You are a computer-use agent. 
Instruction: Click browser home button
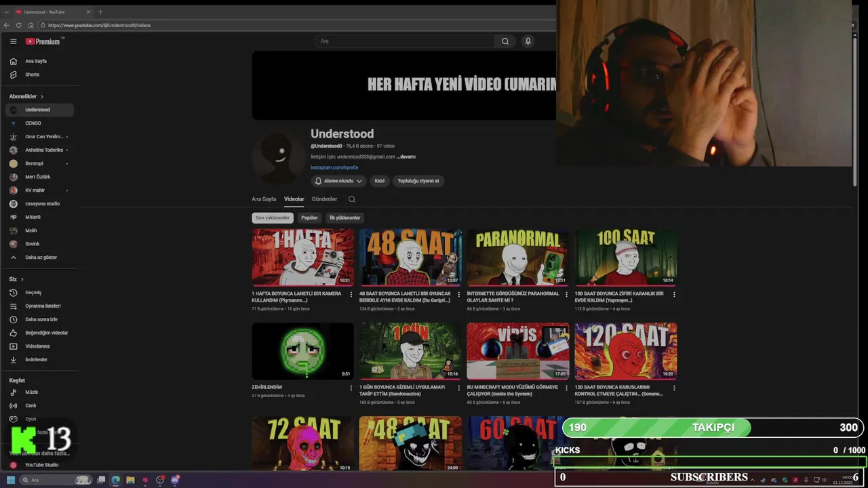click(x=31, y=25)
